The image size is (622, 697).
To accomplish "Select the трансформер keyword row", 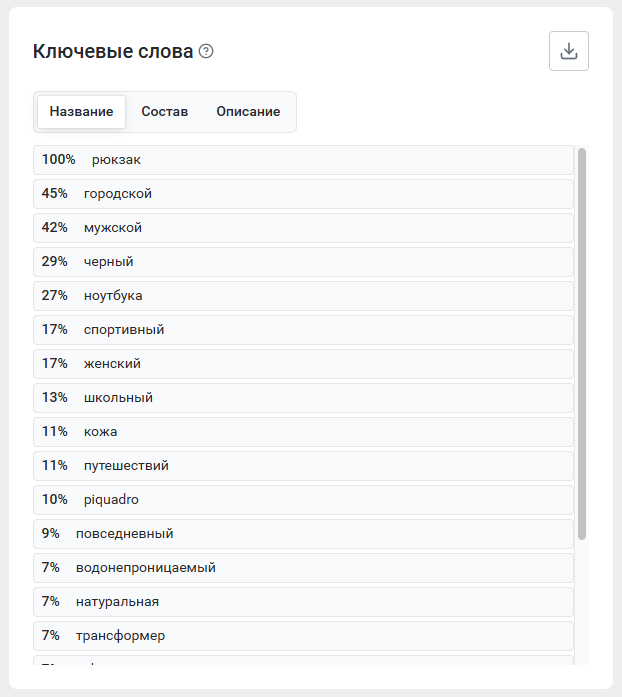I will [x=303, y=636].
